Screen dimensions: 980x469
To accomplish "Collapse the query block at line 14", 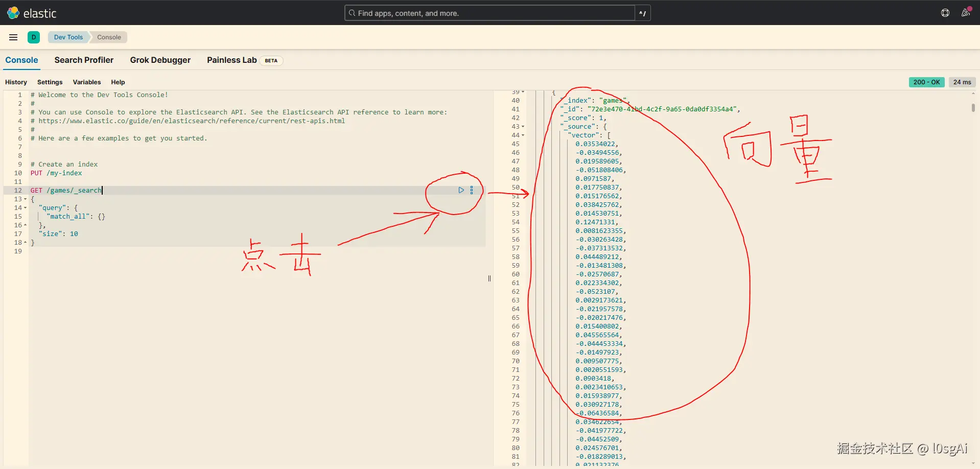I will 26,208.
